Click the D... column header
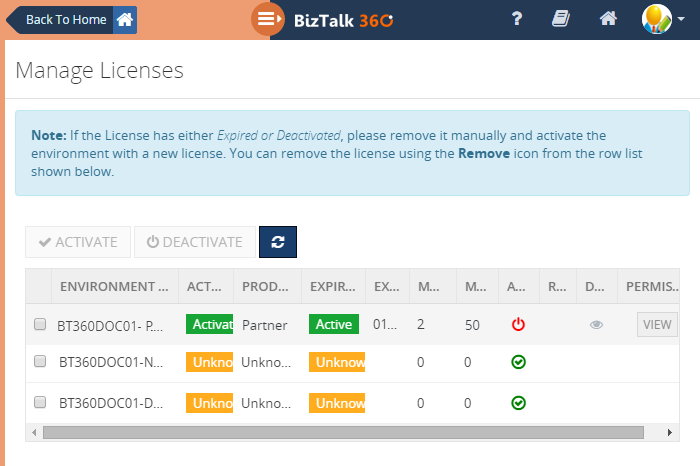This screenshot has height=466, width=700. point(596,287)
